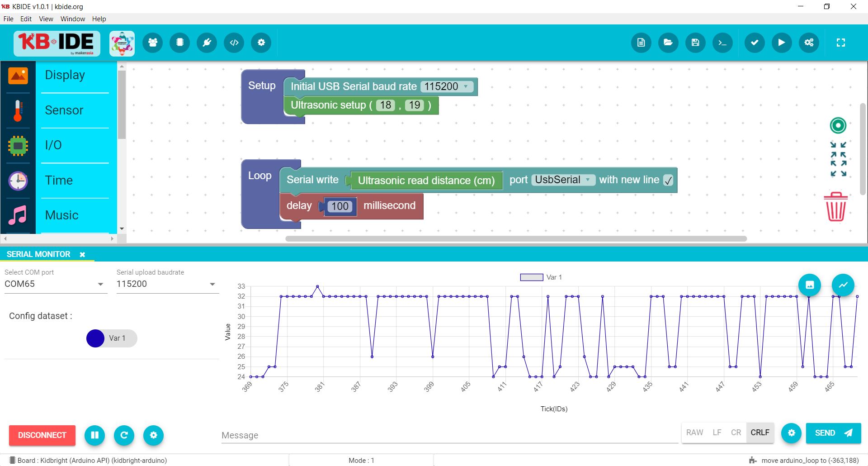The height and width of the screenshot is (466, 868).
Task: Save the project with the floppy disk icon
Action: click(695, 43)
